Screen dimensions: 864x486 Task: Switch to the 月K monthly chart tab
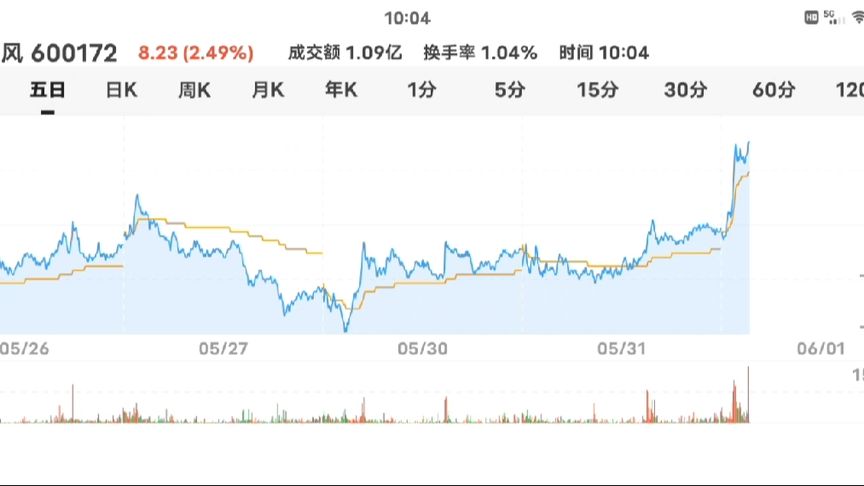[x=268, y=90]
